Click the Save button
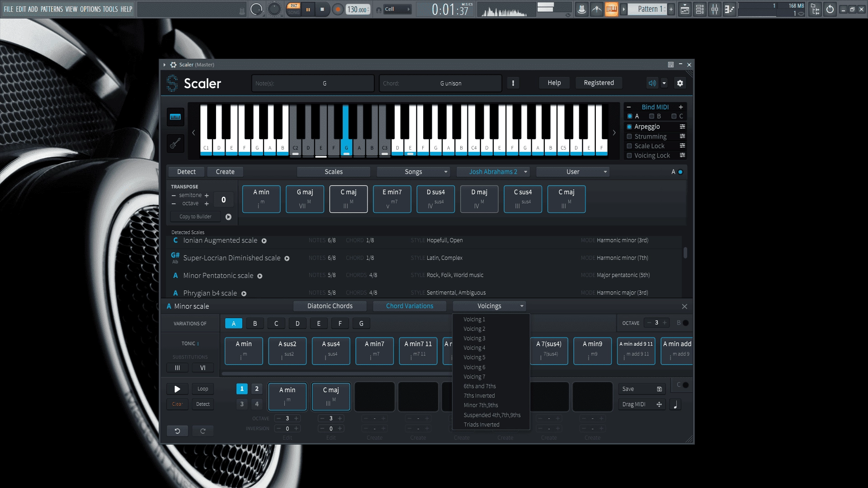This screenshot has width=868, height=488. (642, 389)
